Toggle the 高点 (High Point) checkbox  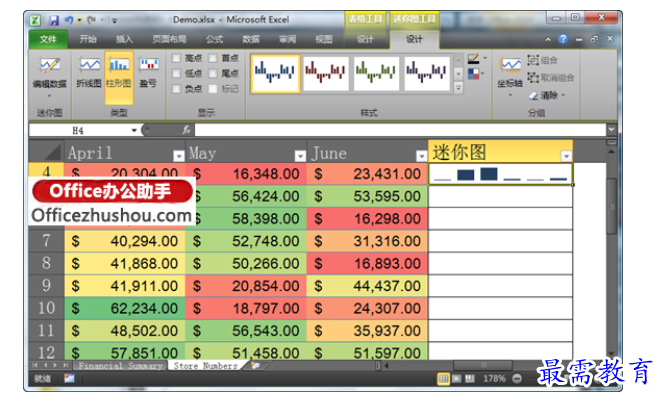click(176, 58)
